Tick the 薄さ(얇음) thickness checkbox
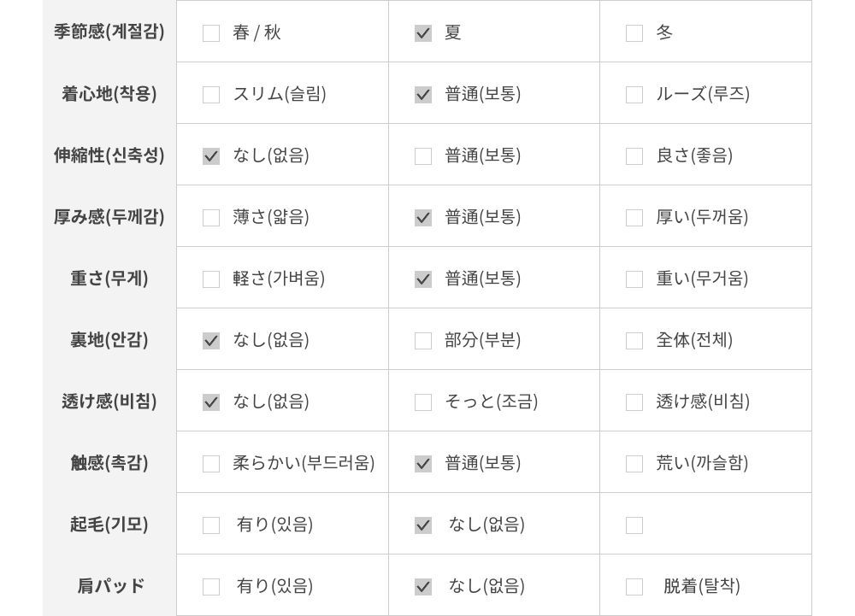Image resolution: width=855 pixels, height=616 pixels. coord(211,218)
